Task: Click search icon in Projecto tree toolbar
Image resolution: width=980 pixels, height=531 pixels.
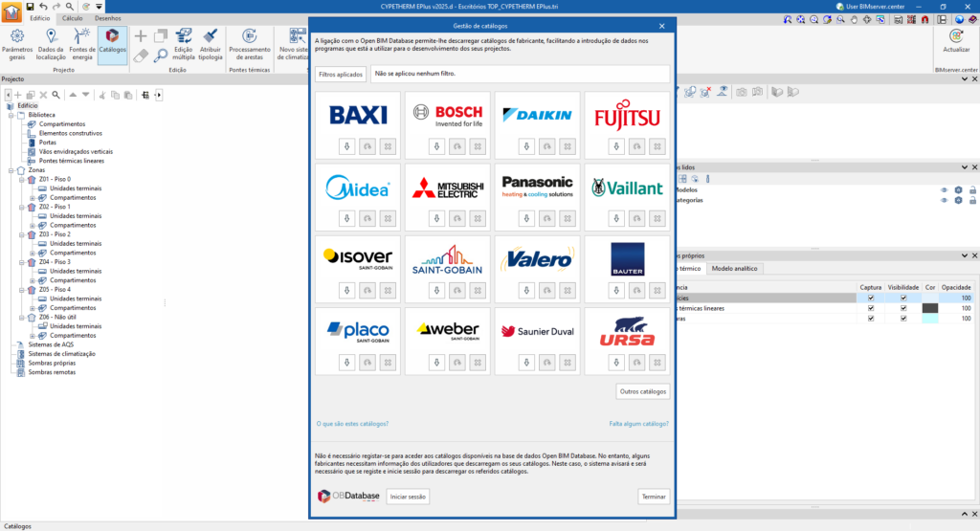Action: tap(56, 95)
